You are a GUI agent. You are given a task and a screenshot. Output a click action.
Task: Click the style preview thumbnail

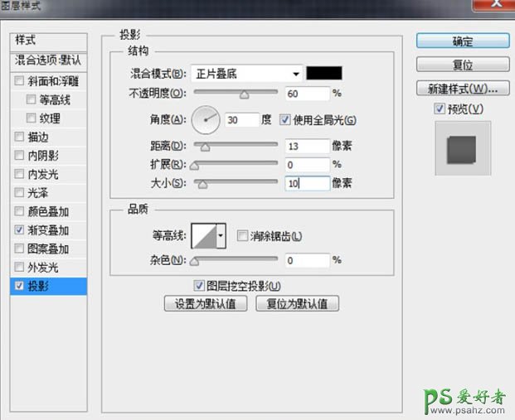tap(463, 148)
